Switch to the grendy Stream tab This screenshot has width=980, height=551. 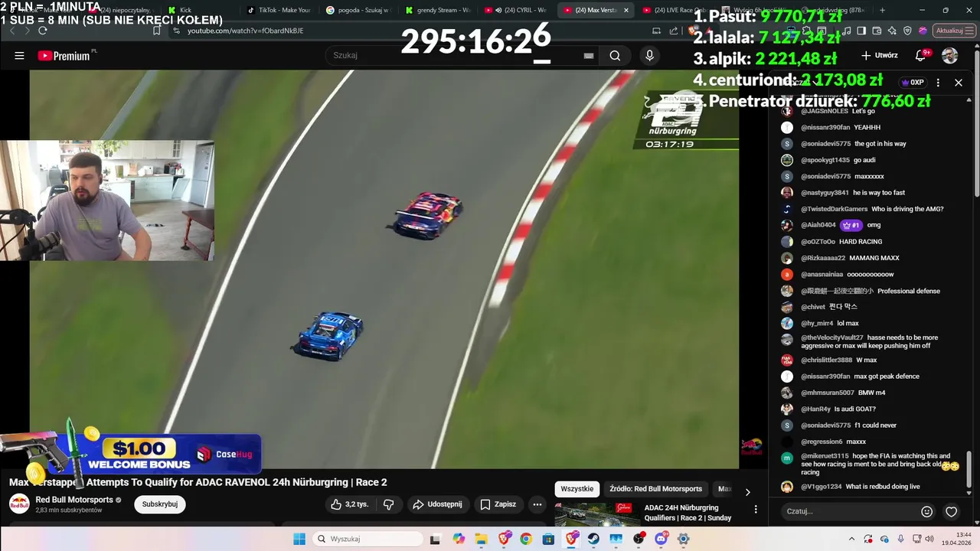pos(437,10)
